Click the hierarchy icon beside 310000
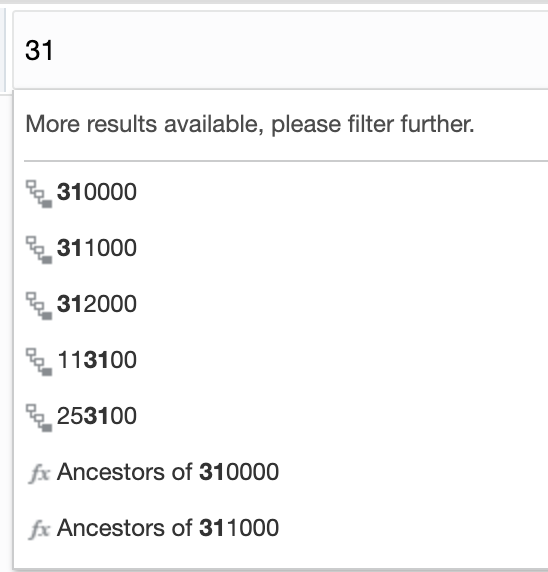The width and height of the screenshot is (548, 572). pos(39,194)
